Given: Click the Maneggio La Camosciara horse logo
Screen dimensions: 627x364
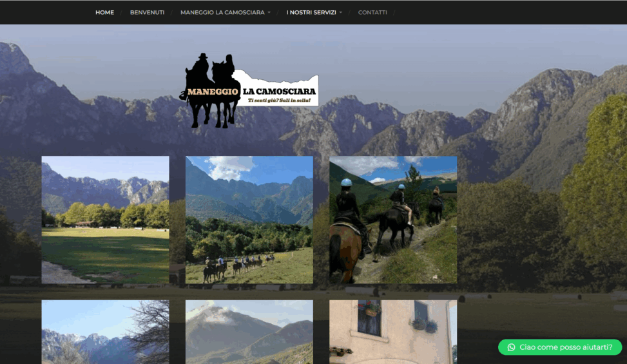Looking at the screenshot, I should (x=249, y=91).
